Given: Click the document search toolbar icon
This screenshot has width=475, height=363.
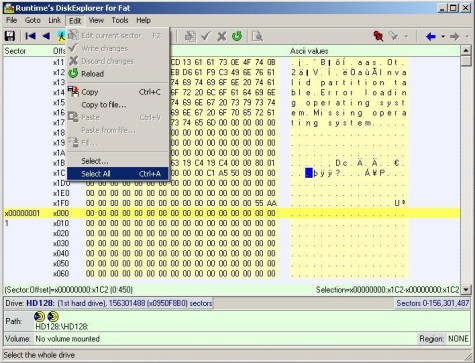Looking at the screenshot, I should tap(257, 36).
